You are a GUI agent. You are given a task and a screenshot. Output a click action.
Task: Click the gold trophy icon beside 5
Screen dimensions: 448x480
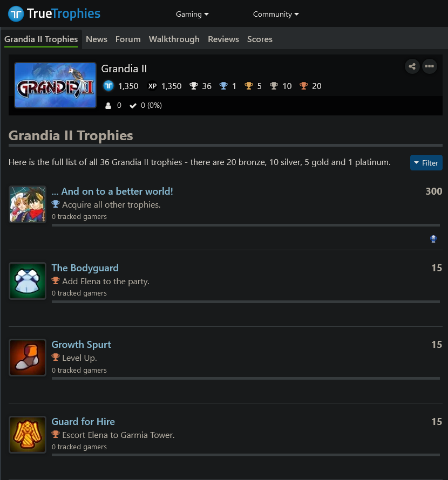(248, 86)
